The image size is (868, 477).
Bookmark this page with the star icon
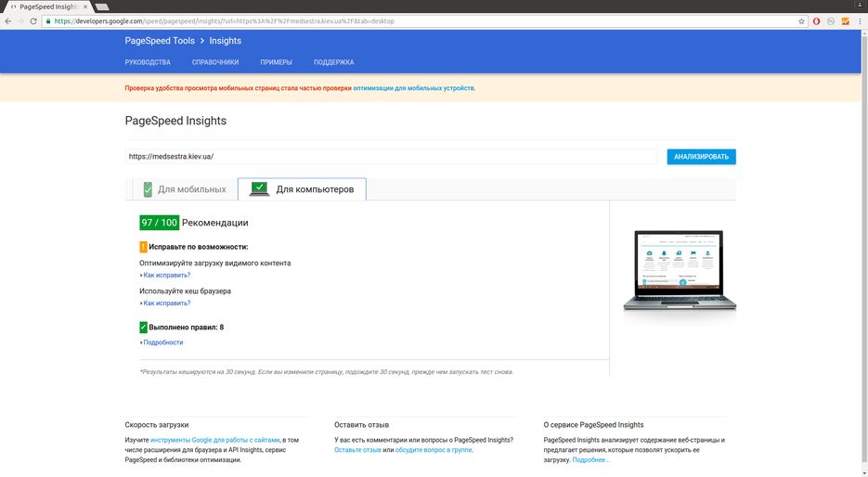tap(801, 21)
